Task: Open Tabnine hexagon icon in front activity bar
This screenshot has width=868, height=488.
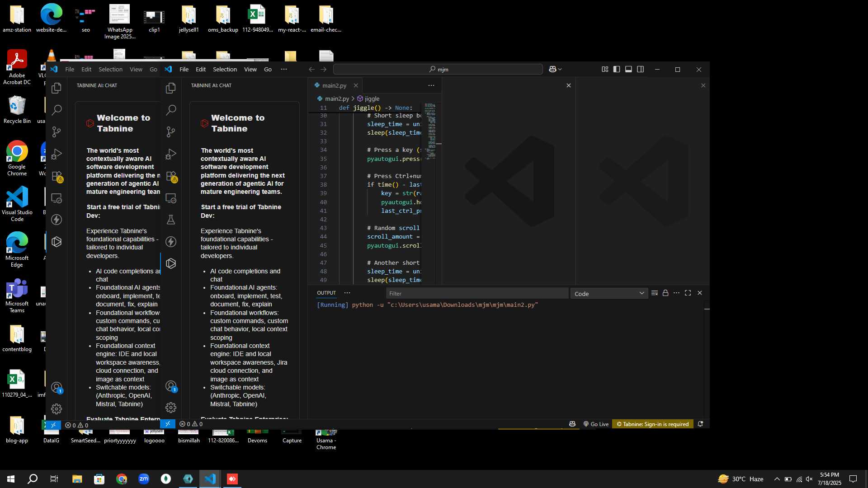Action: pos(171,263)
